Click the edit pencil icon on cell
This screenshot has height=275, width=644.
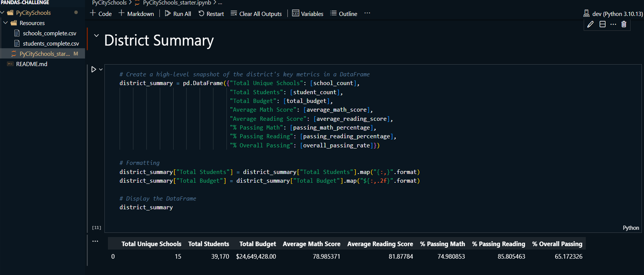(x=590, y=24)
